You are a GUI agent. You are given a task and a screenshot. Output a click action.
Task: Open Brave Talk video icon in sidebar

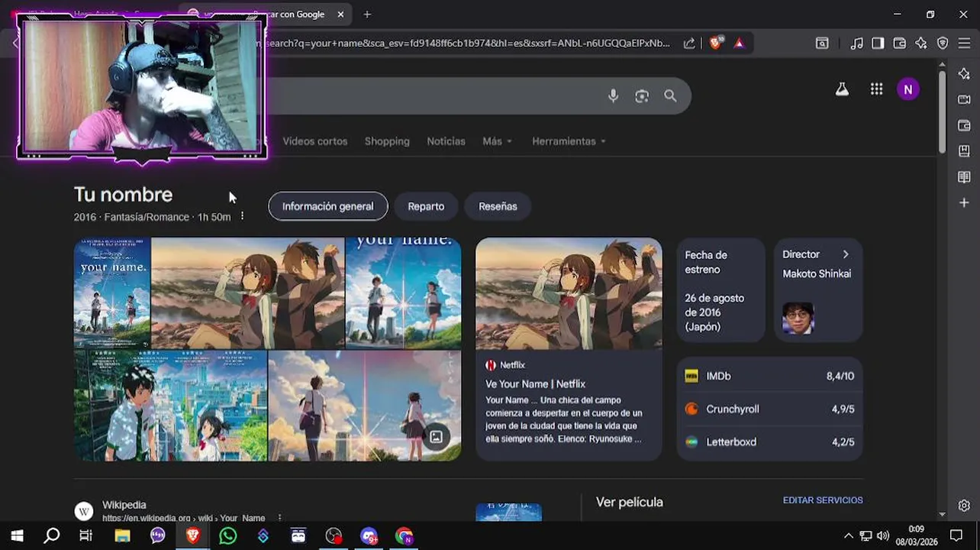coord(964,99)
